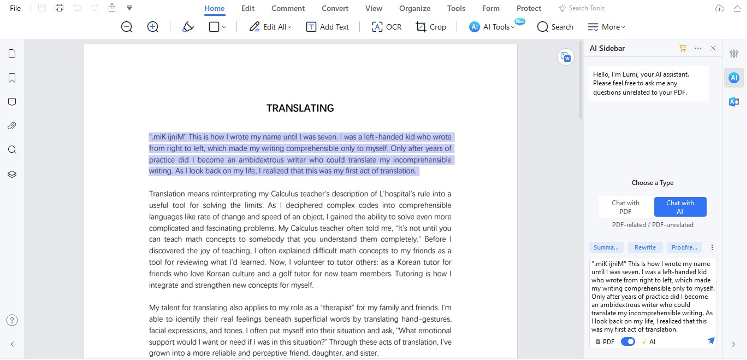Image resolution: width=747 pixels, height=360 pixels.
Task: Click the Zoom Out magnifier icon
Action: point(126,27)
